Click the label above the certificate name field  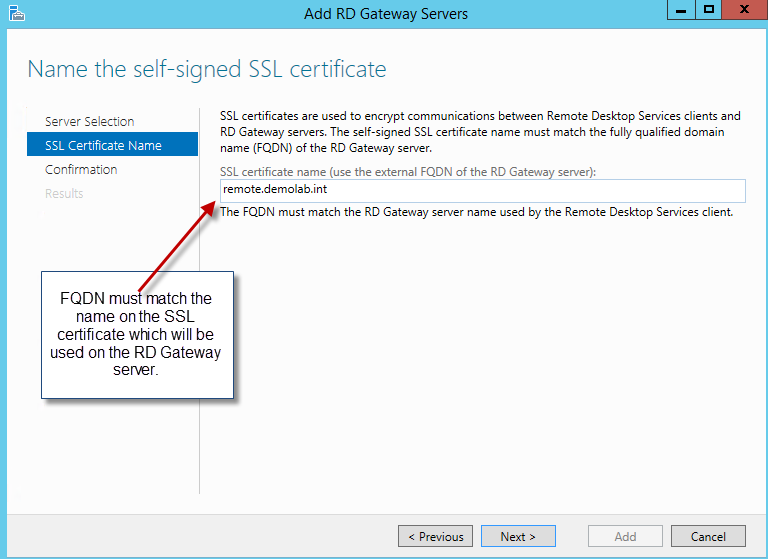pos(407,172)
